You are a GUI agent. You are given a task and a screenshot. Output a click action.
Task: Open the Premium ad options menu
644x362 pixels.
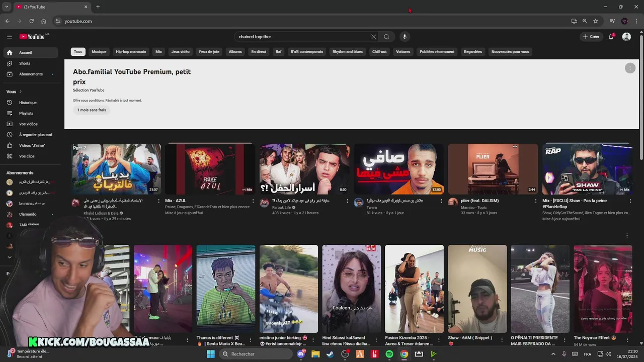630,68
